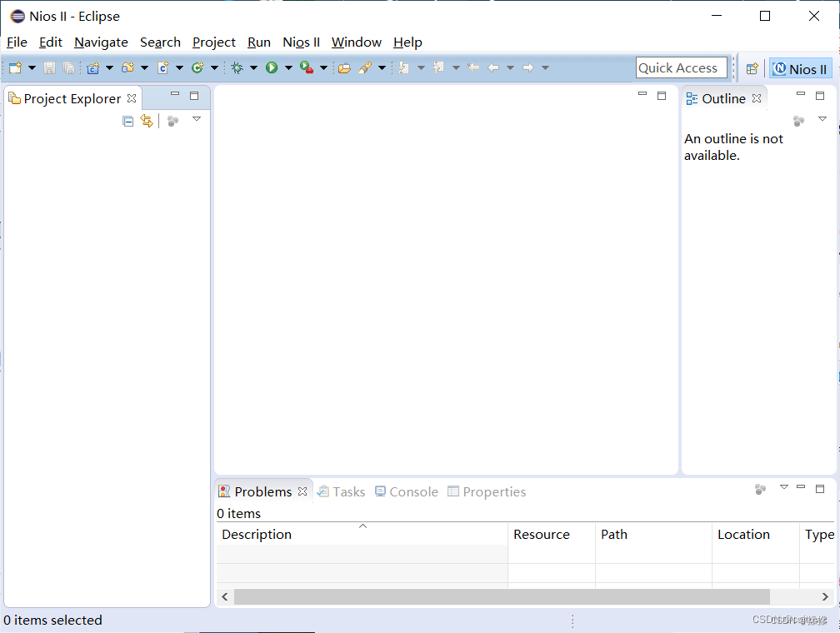Open the Run configurations dropdown arrow

(x=288, y=68)
